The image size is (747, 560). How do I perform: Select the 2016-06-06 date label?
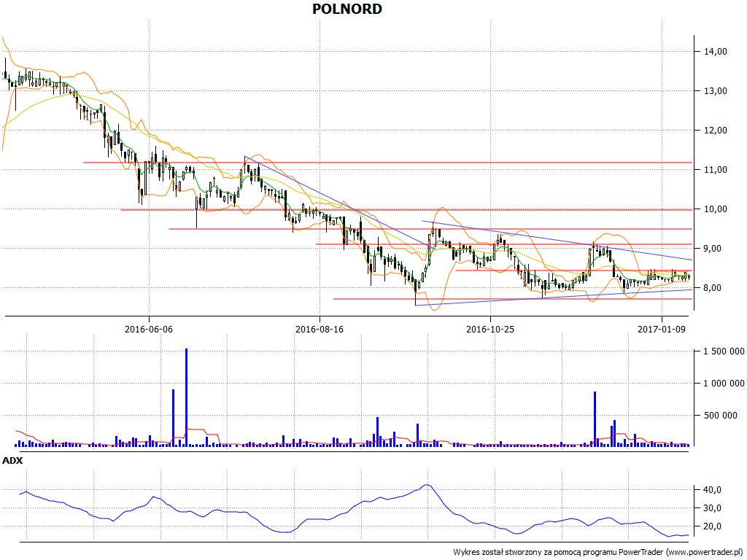[x=149, y=329]
